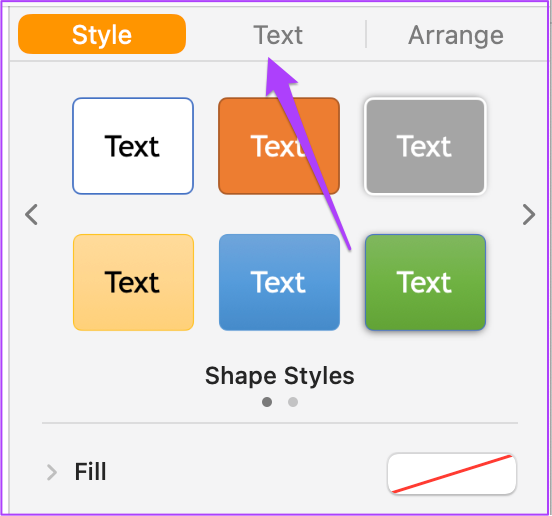Click the Shape Styles label
The image size is (552, 516).
280,376
